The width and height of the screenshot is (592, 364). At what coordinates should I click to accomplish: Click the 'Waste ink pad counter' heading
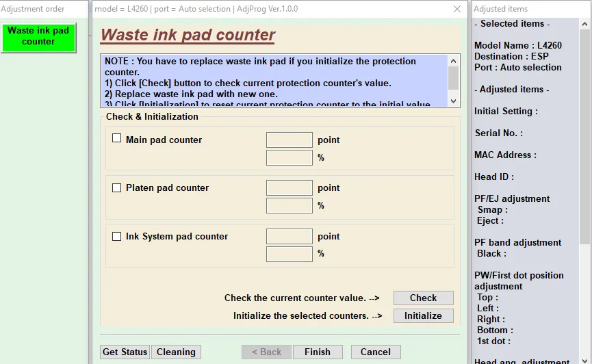click(188, 35)
